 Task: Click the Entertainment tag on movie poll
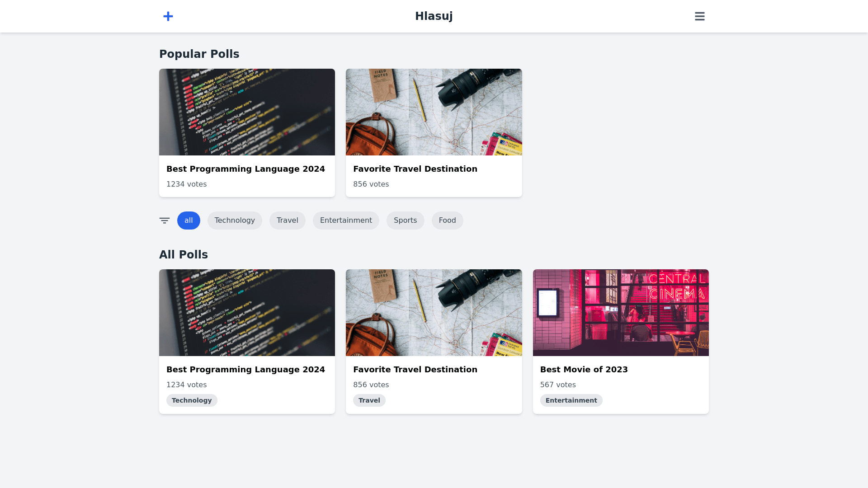[x=571, y=400]
